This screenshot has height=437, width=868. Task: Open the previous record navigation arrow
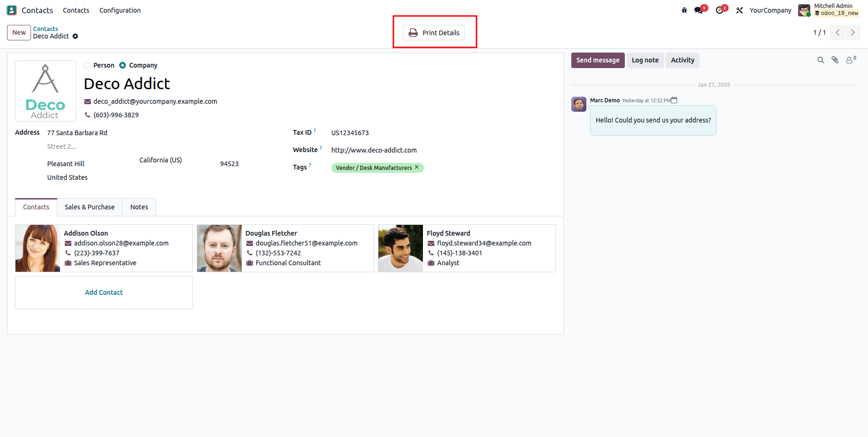click(x=837, y=32)
